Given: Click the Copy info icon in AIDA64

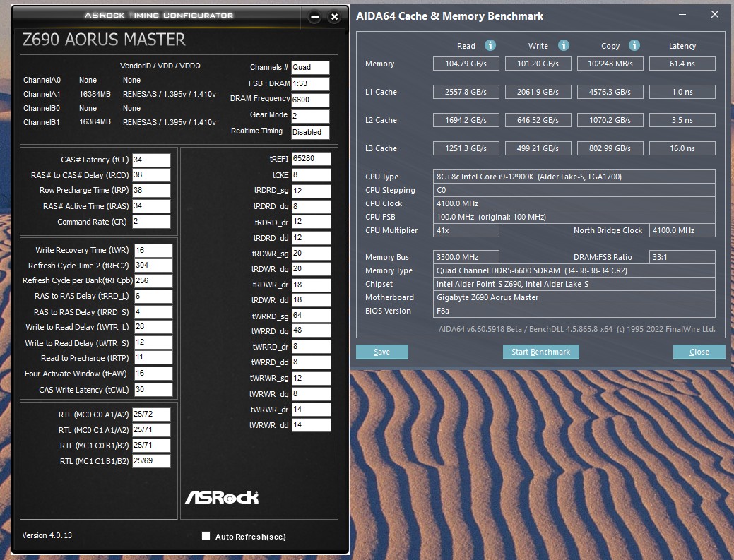Looking at the screenshot, I should click(x=634, y=45).
